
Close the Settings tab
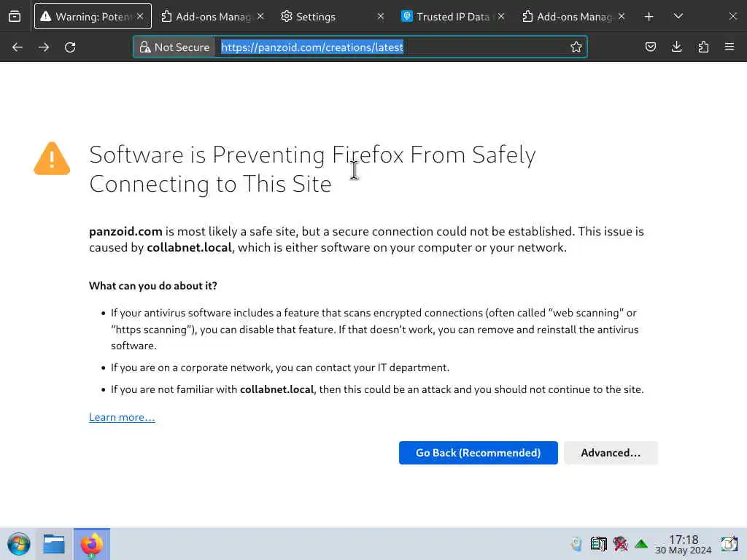(381, 16)
